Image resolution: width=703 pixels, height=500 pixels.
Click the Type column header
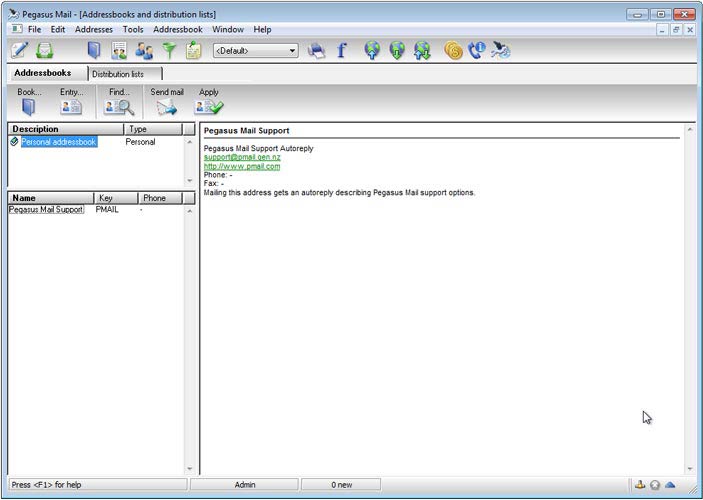coord(152,129)
